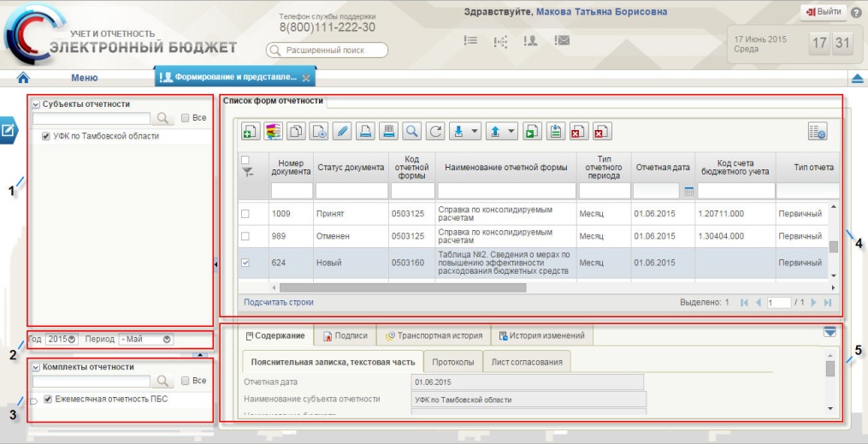Click the home icon

(x=23, y=78)
